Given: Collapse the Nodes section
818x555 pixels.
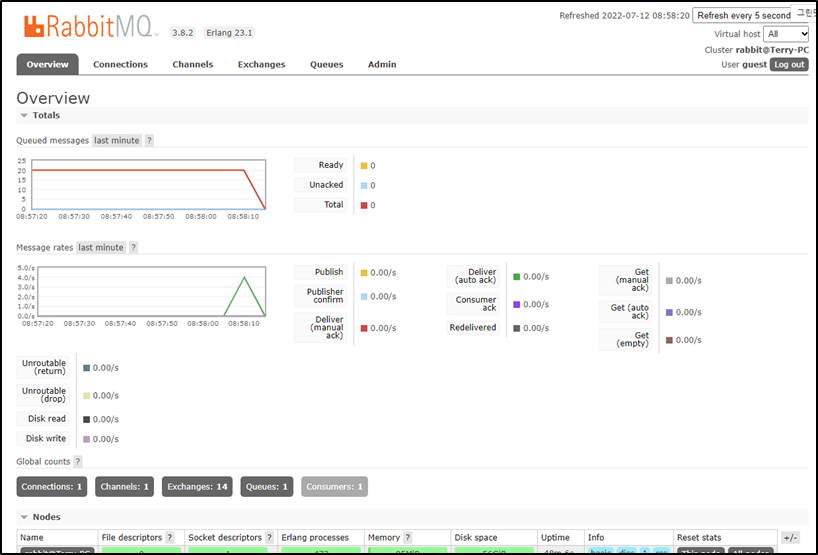Looking at the screenshot, I should [x=41, y=517].
